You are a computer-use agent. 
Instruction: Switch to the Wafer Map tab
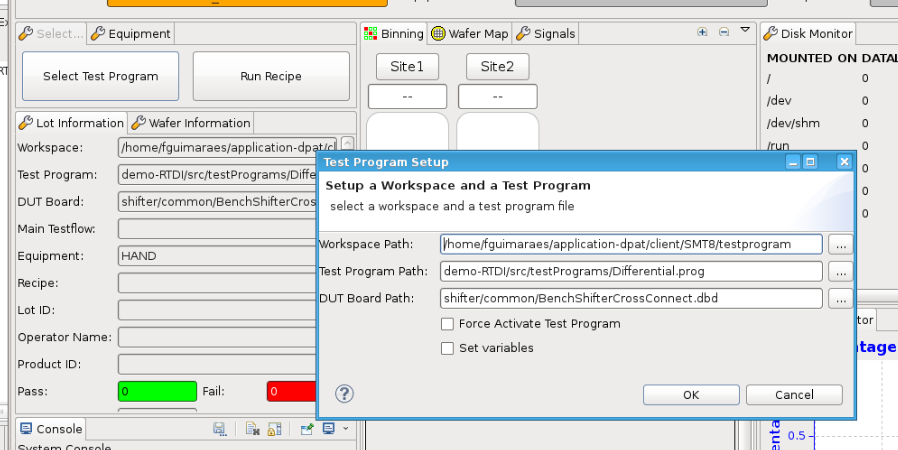(470, 34)
